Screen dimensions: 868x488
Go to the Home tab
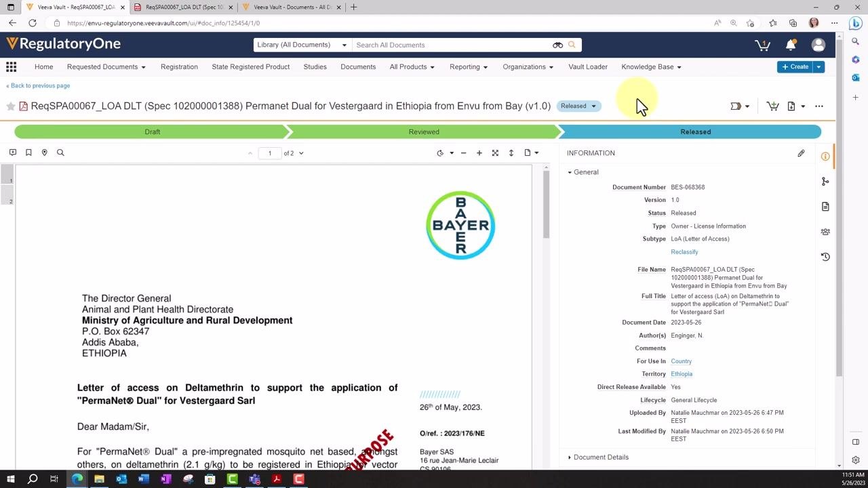(x=43, y=66)
